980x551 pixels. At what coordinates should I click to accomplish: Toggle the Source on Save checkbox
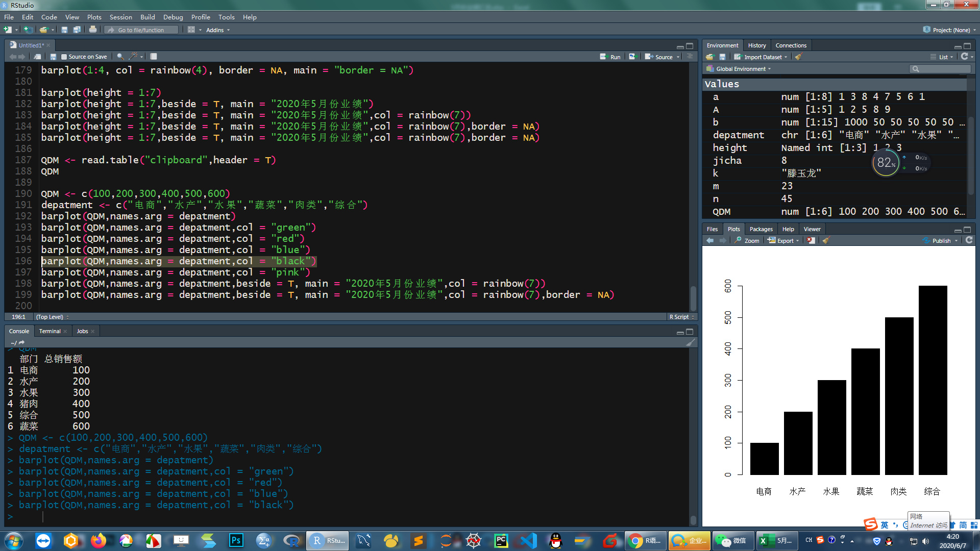pos(64,57)
